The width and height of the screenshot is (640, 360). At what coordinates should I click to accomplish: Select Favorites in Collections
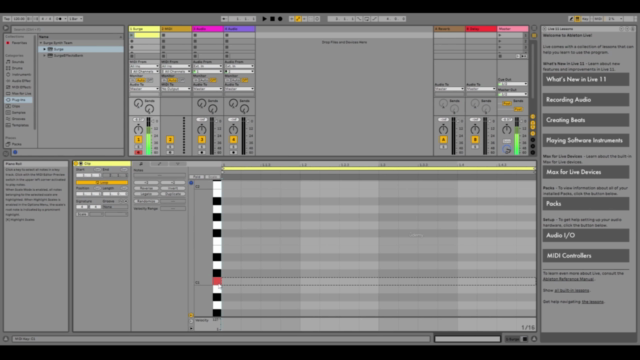pyautogui.click(x=17, y=43)
